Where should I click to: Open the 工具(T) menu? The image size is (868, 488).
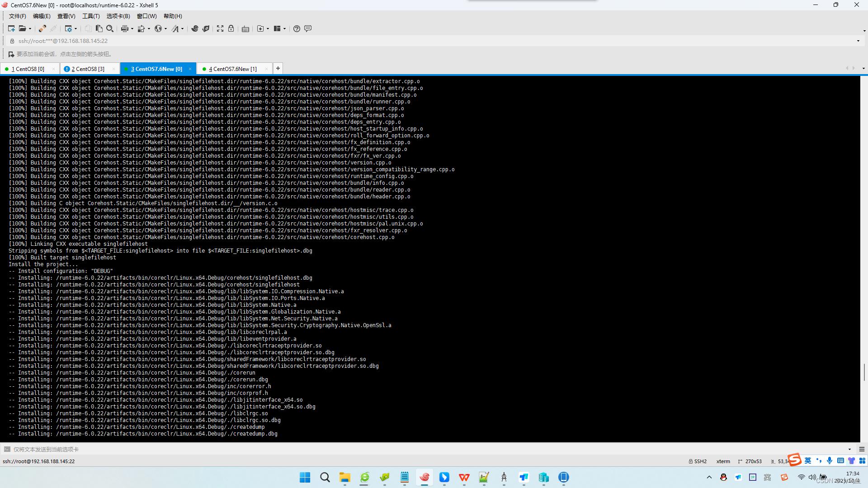(90, 16)
